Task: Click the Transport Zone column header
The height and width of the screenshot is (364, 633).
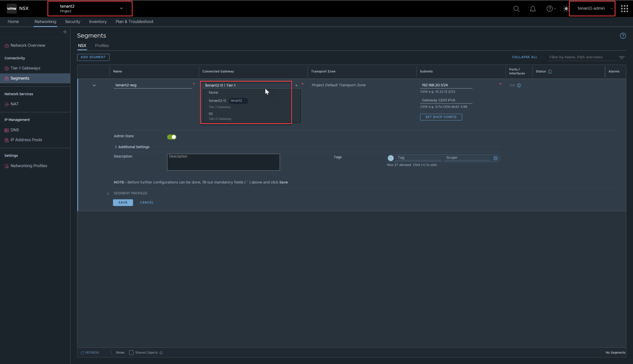Action: tap(323, 71)
